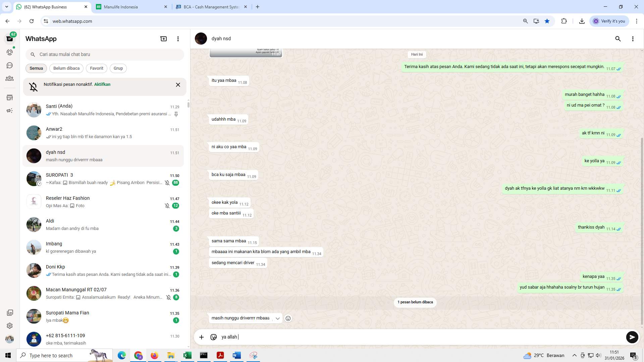The height and width of the screenshot is (362, 644).
Task: Click the advertise megaphone icon
Action: point(10,110)
